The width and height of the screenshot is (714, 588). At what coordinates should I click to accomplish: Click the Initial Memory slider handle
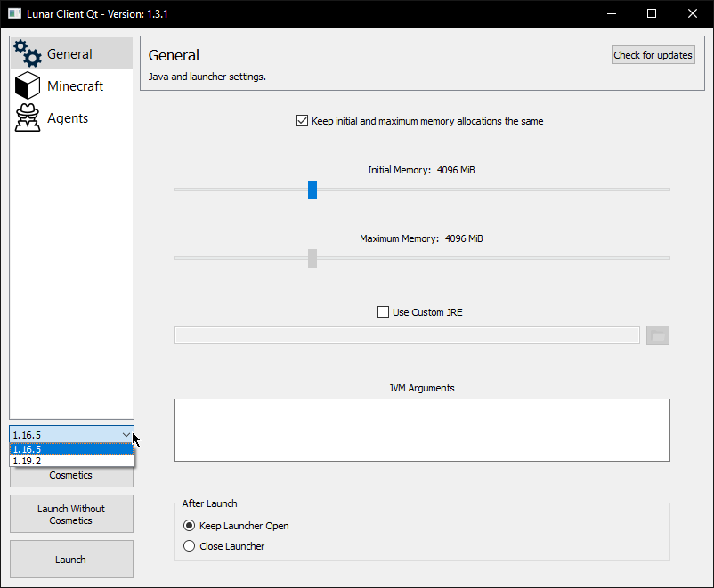[x=312, y=189]
